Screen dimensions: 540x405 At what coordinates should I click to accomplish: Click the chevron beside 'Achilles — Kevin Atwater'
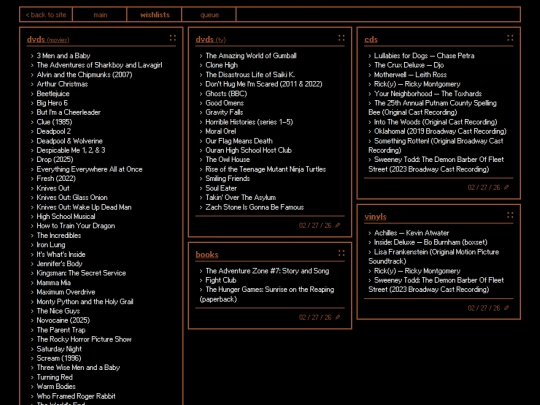[370, 233]
